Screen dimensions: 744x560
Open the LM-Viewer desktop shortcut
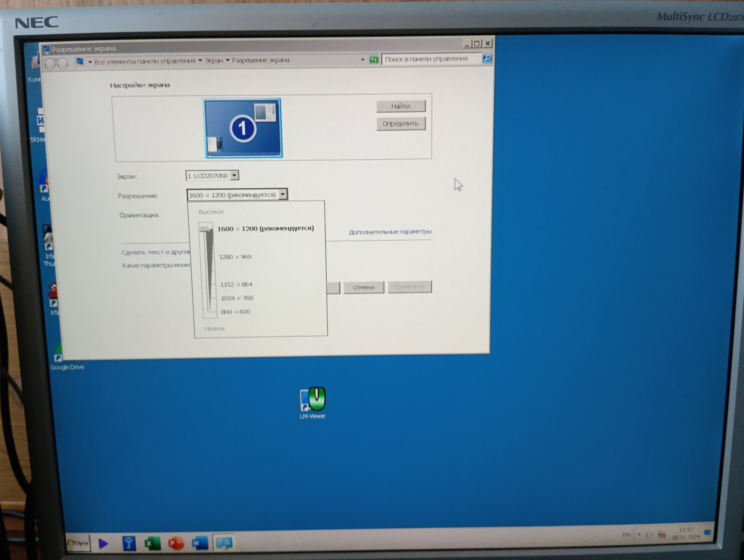[x=313, y=402]
